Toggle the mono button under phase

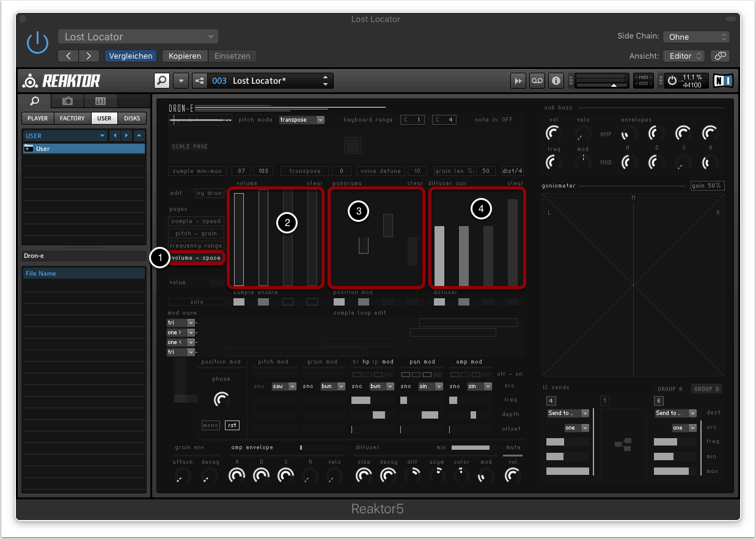pos(210,425)
